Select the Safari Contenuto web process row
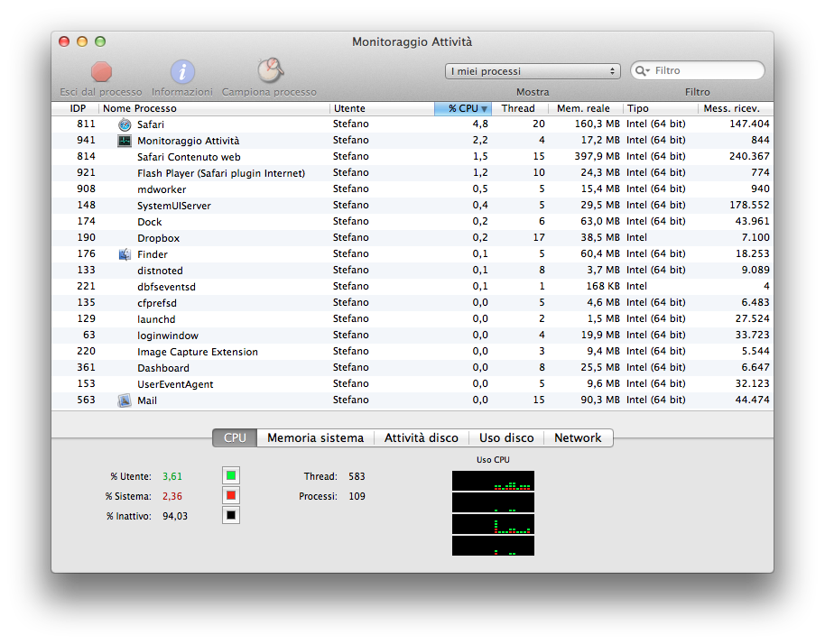The image size is (825, 644). 412,157
